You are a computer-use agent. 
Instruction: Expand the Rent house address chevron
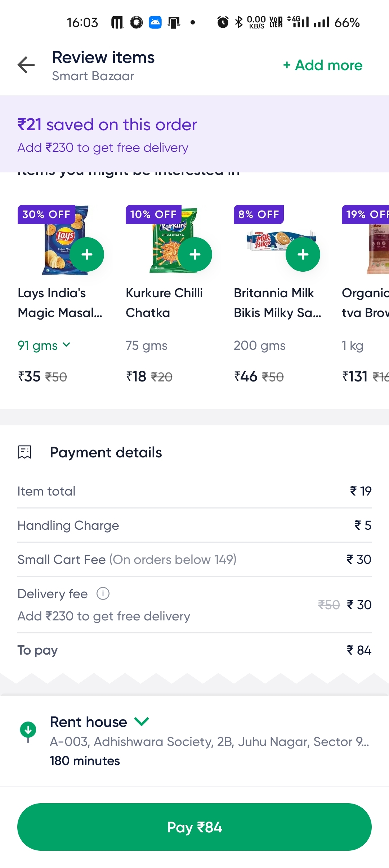[142, 722]
